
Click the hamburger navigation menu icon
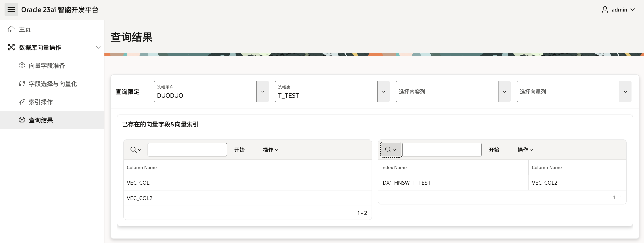click(x=11, y=9)
